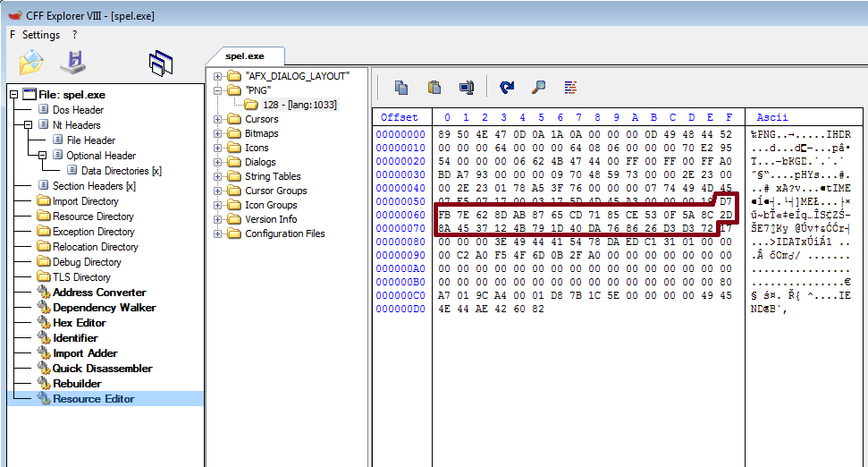Expand the String Tables resource folder
This screenshot has width=868, height=467.
(x=217, y=176)
